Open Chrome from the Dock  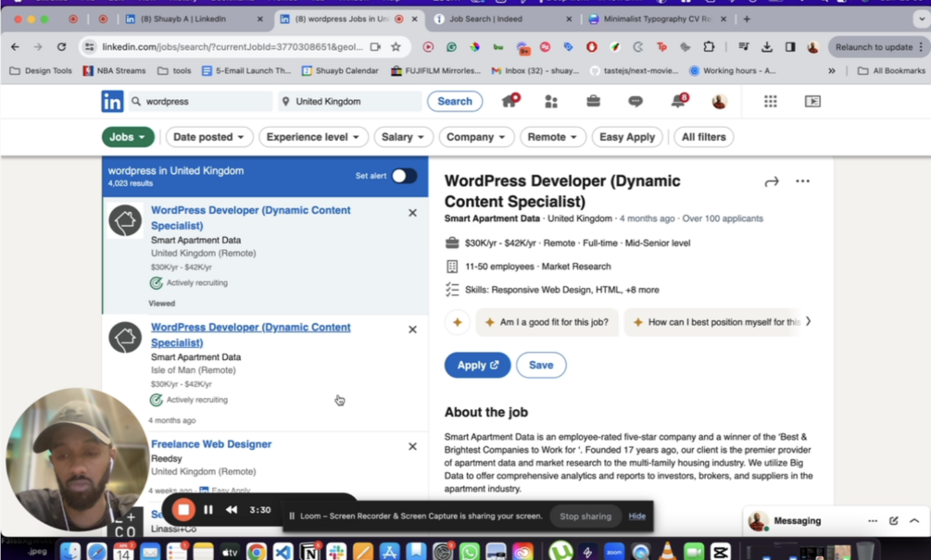pyautogui.click(x=257, y=552)
